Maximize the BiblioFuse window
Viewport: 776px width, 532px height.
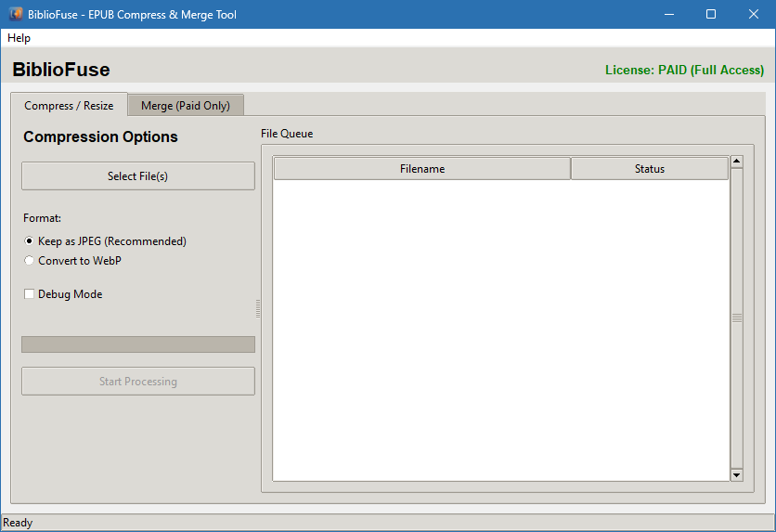point(711,14)
